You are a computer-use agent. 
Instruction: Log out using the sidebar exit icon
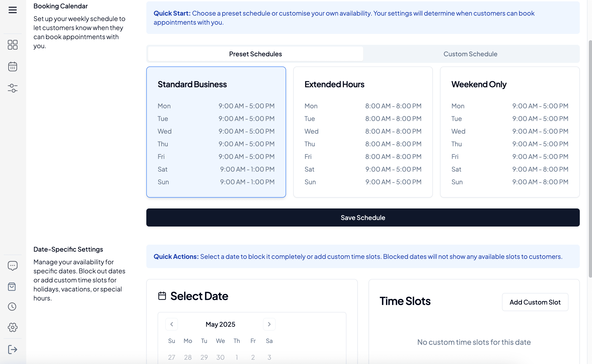pyautogui.click(x=12, y=349)
